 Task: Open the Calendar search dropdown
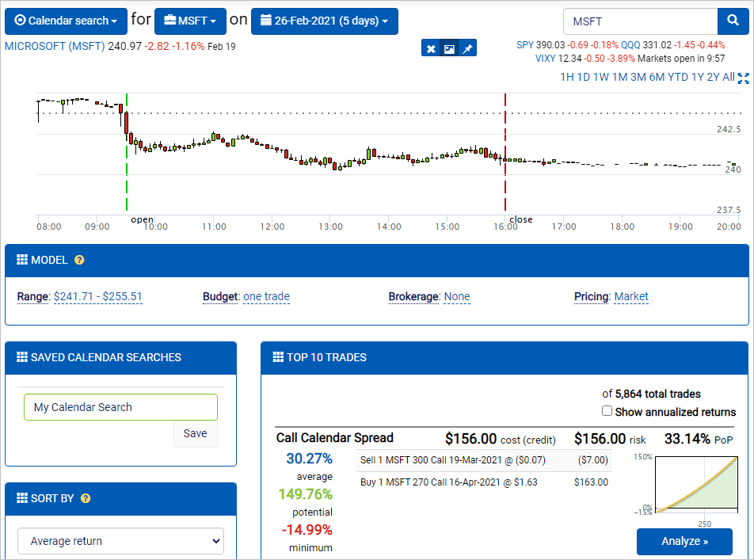[67, 21]
